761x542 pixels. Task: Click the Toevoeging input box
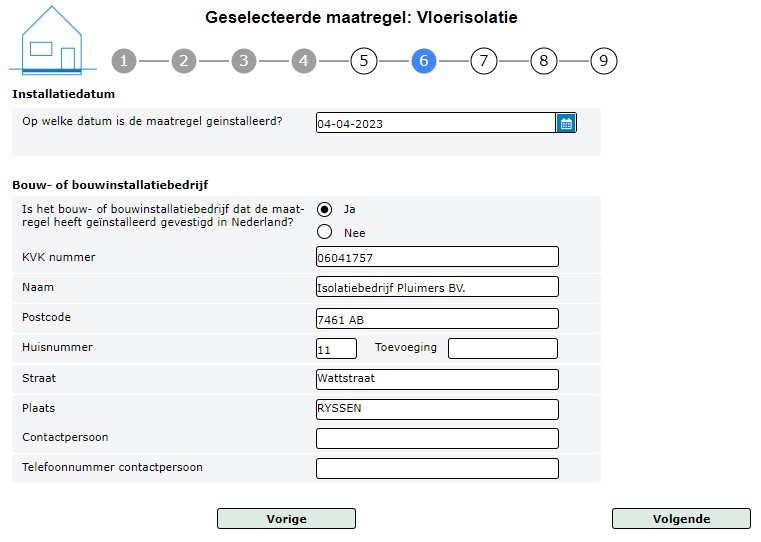point(503,349)
